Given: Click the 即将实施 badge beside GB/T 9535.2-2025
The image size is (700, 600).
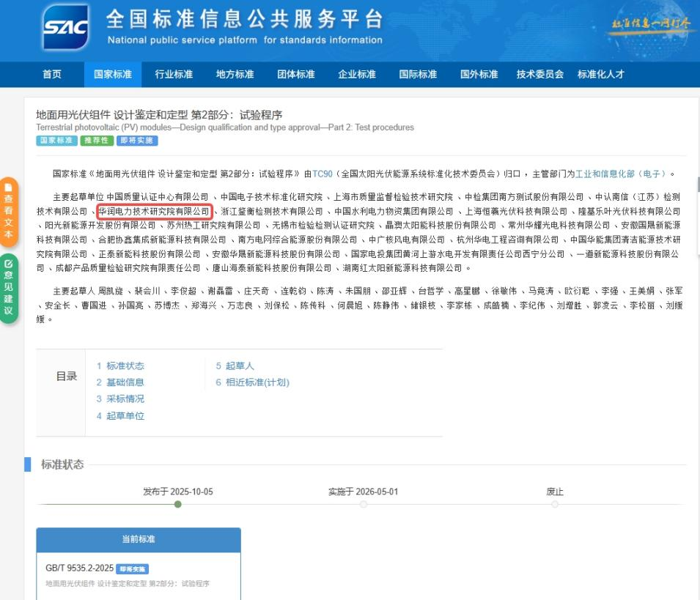Looking at the screenshot, I should (x=133, y=568).
